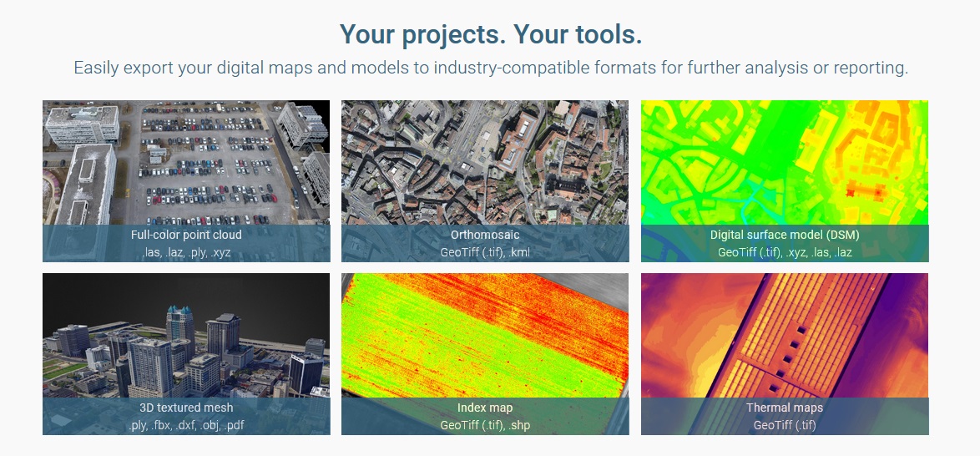Open the green-red crop field image
The image size is (980, 456).
(485, 336)
